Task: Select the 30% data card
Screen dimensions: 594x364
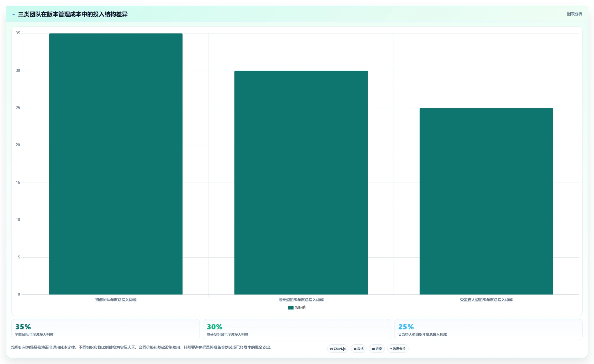Action: tap(297, 330)
